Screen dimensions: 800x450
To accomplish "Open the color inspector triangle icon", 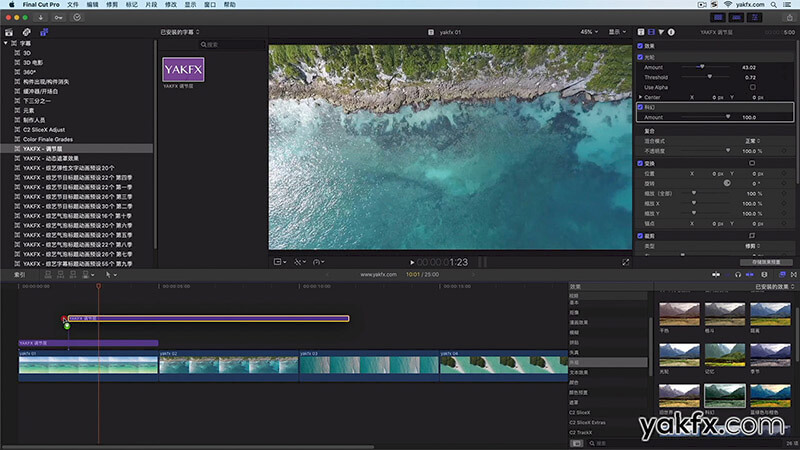I will coord(661,32).
